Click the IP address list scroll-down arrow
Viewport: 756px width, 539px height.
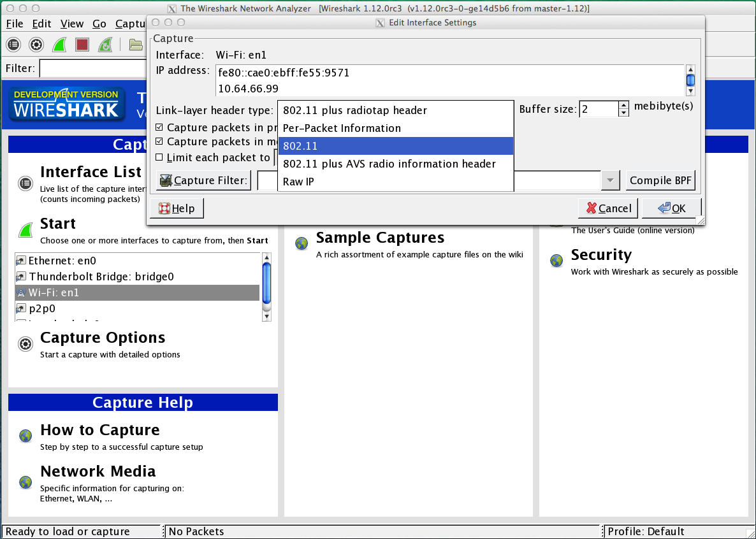click(x=690, y=91)
